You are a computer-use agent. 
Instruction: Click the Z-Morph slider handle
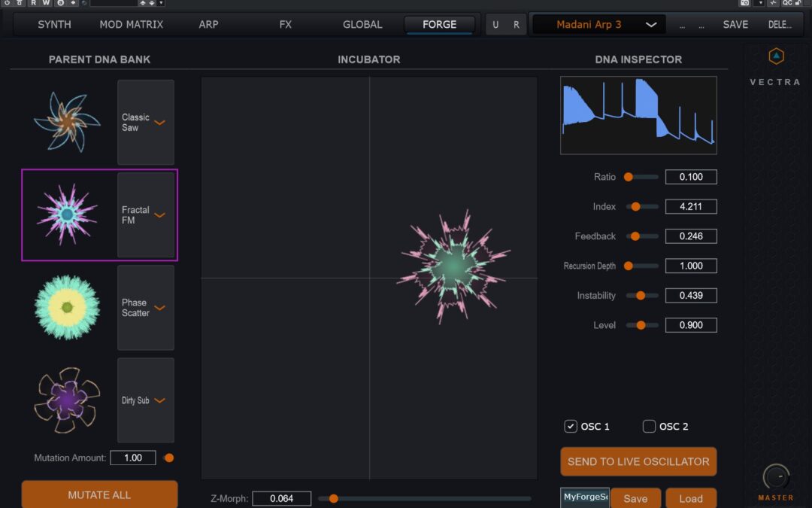[x=333, y=498]
